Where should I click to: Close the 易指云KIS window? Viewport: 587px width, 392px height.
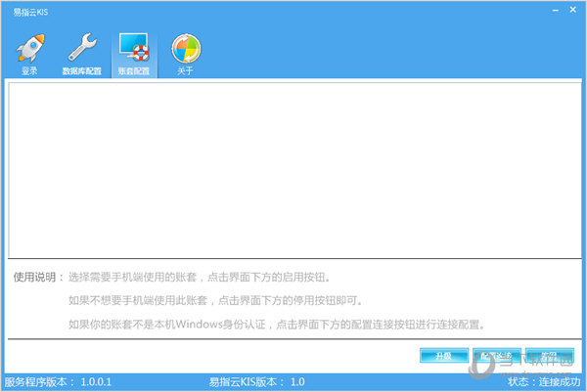point(572,10)
